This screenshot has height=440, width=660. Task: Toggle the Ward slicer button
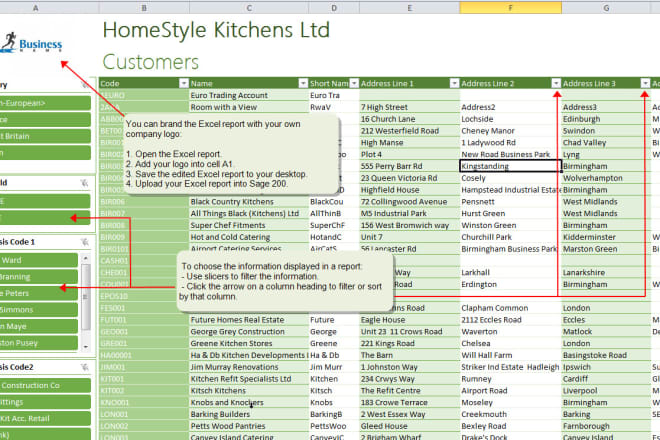(x=39, y=260)
